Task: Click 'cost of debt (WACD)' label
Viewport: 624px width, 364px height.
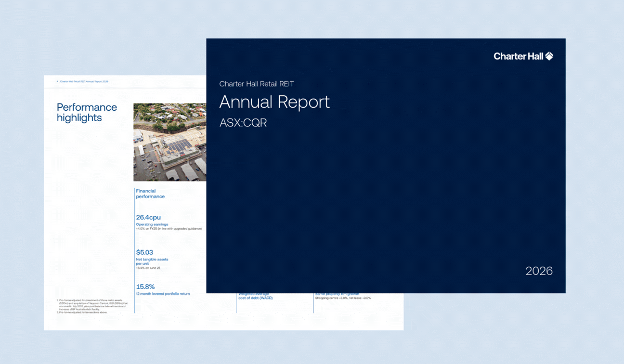Action: (255, 298)
